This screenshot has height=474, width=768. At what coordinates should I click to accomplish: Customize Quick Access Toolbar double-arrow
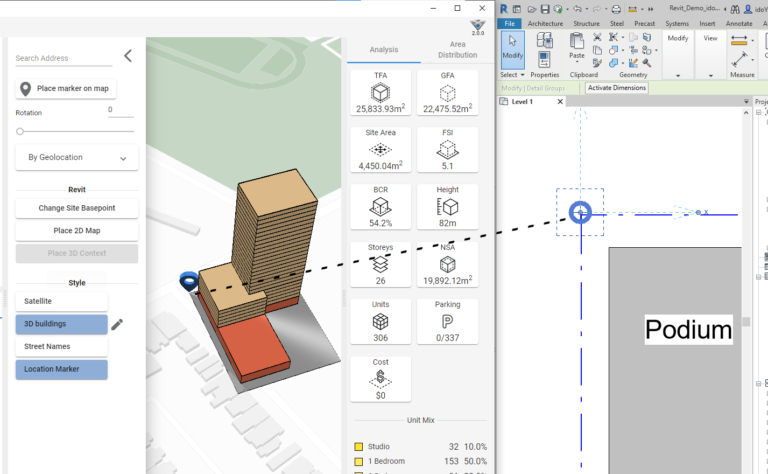coord(650,9)
